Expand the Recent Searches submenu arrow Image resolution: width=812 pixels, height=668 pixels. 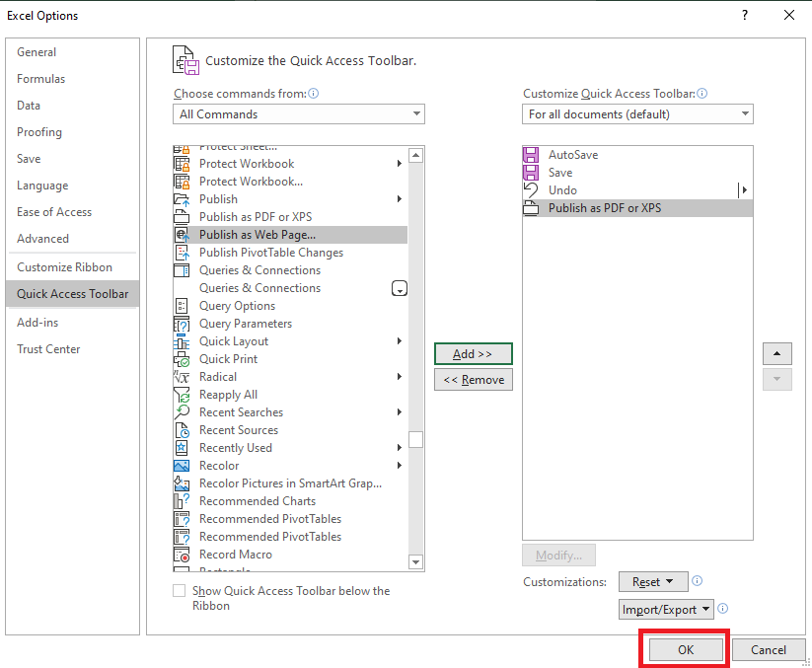coord(400,412)
